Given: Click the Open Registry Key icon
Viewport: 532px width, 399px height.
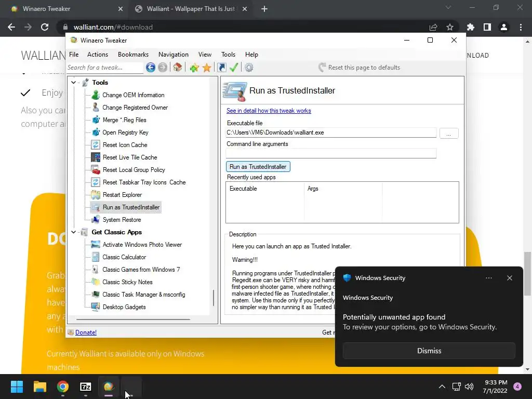Looking at the screenshot, I should 96,132.
